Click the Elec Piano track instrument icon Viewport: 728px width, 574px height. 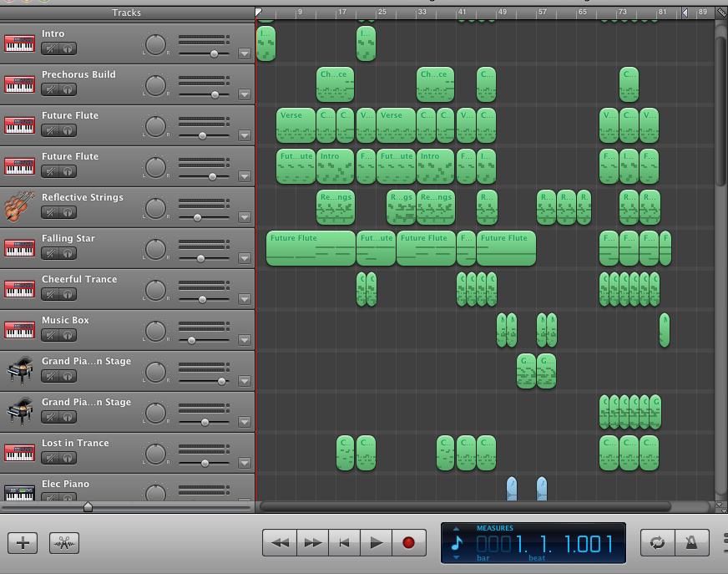click(19, 493)
